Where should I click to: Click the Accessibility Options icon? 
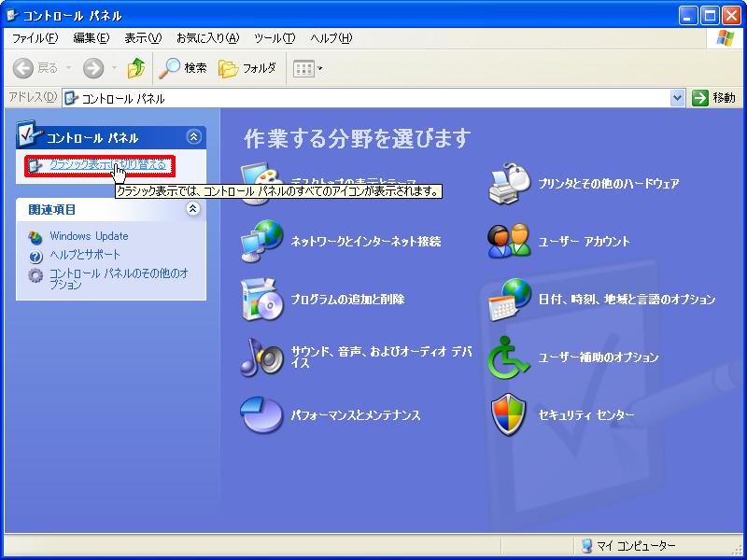point(510,357)
